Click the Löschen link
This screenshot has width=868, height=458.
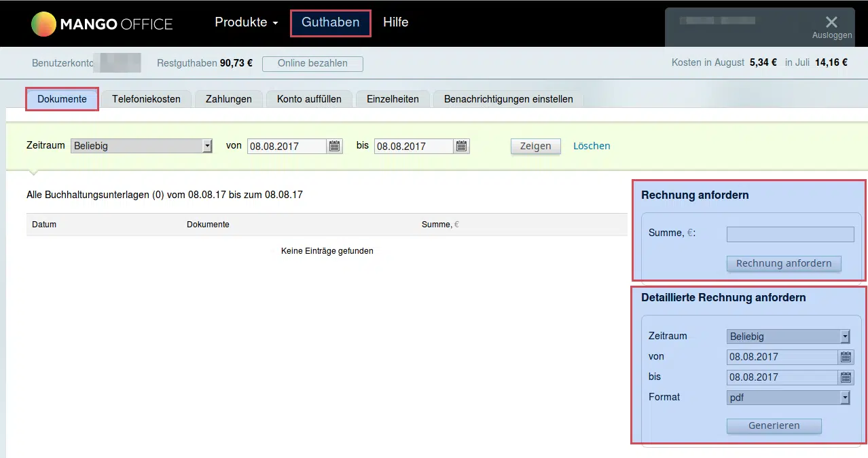pyautogui.click(x=592, y=146)
